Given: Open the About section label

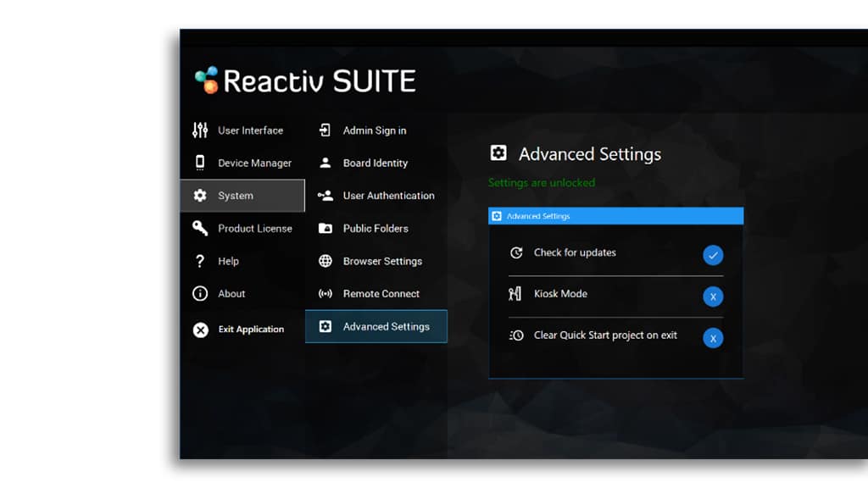Looking at the screenshot, I should tap(231, 294).
